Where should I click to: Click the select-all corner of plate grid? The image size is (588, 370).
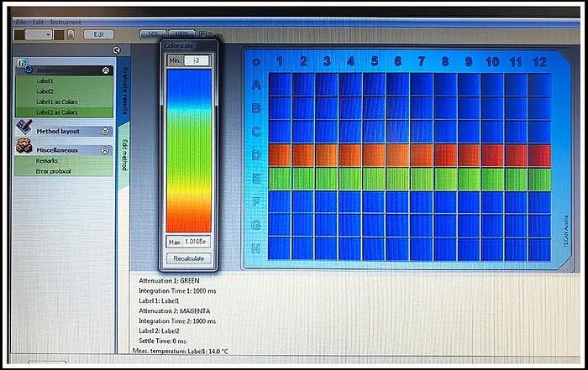pyautogui.click(x=256, y=62)
